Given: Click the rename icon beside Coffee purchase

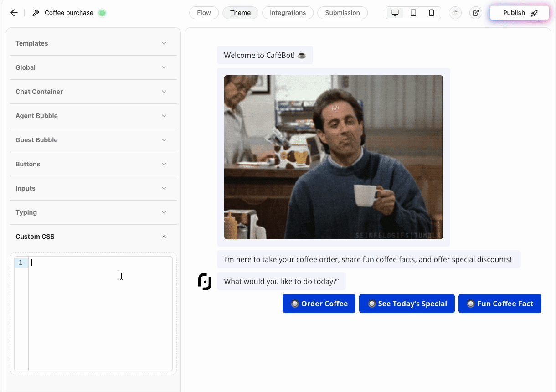Looking at the screenshot, I should click(x=35, y=13).
